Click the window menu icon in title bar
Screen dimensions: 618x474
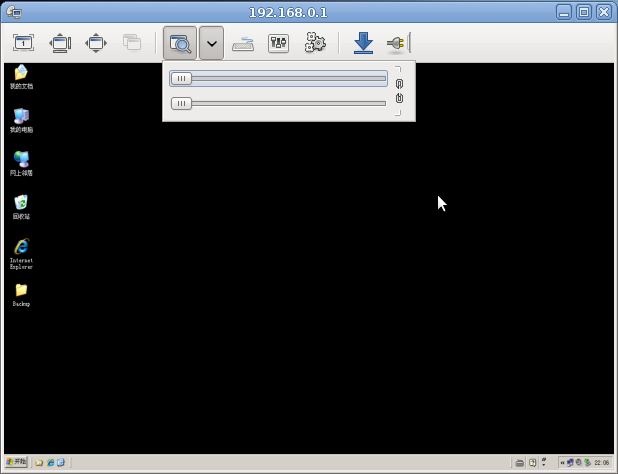tap(14, 12)
